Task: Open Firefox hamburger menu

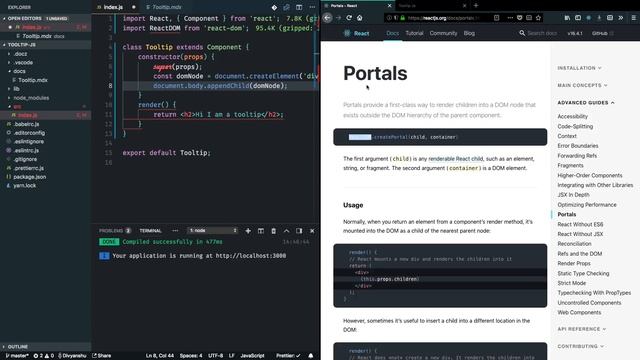Action: (x=633, y=18)
